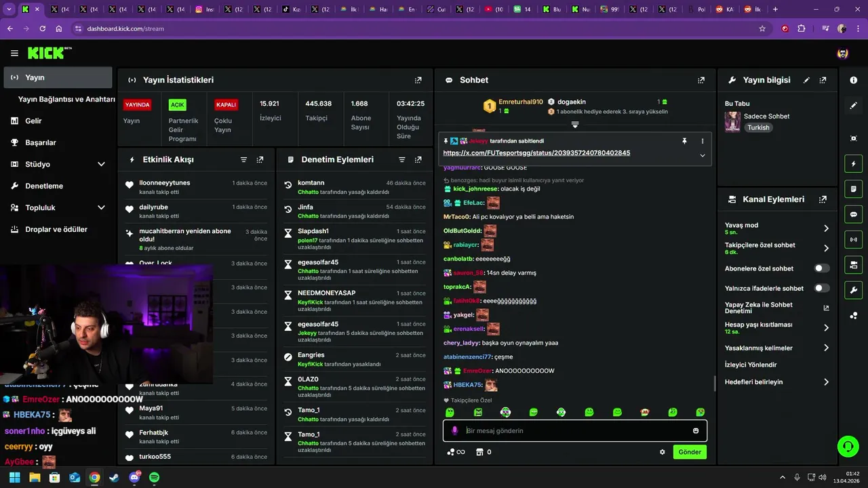Expand the pinned message with down chevron

pos(703,155)
